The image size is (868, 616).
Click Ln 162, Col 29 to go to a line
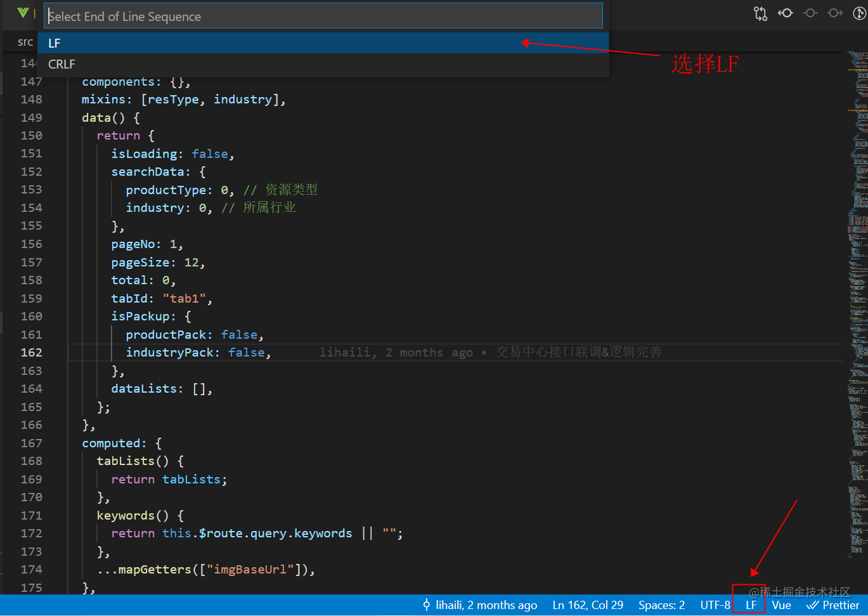[587, 605]
